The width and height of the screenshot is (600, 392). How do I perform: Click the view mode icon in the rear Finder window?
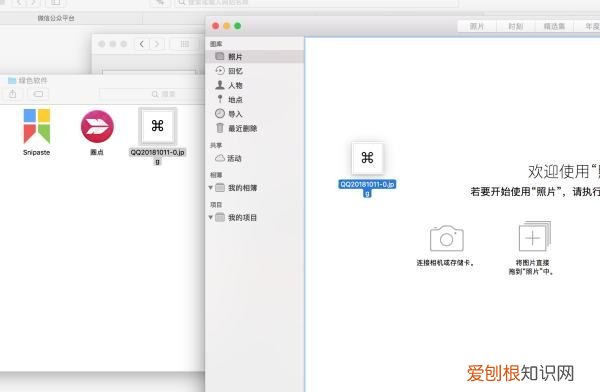184,44
